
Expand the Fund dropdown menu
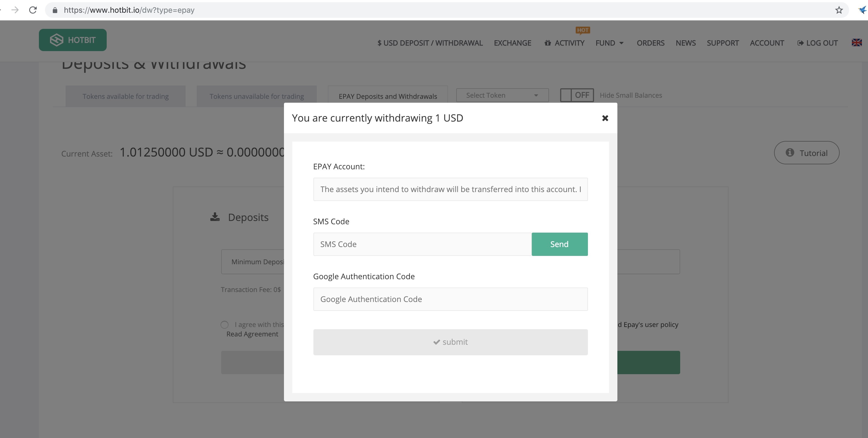pos(609,43)
